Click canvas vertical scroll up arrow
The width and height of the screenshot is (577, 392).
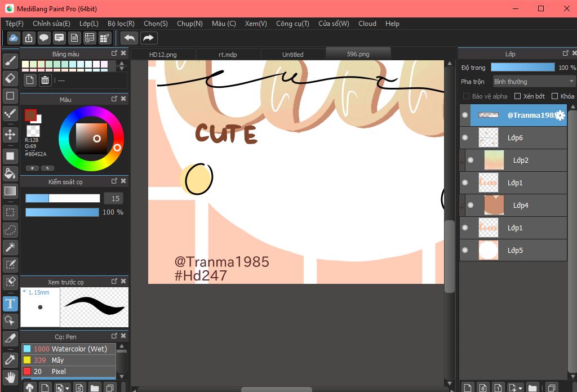tap(449, 64)
